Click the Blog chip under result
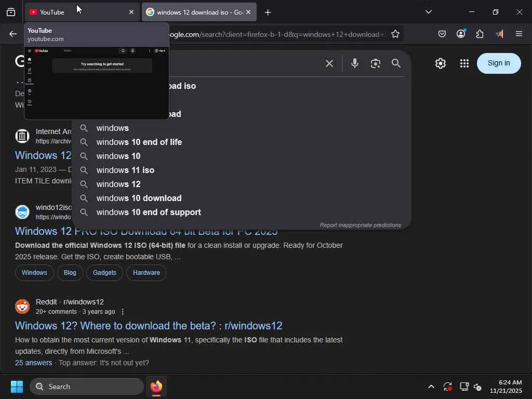532x399 pixels. [70, 272]
